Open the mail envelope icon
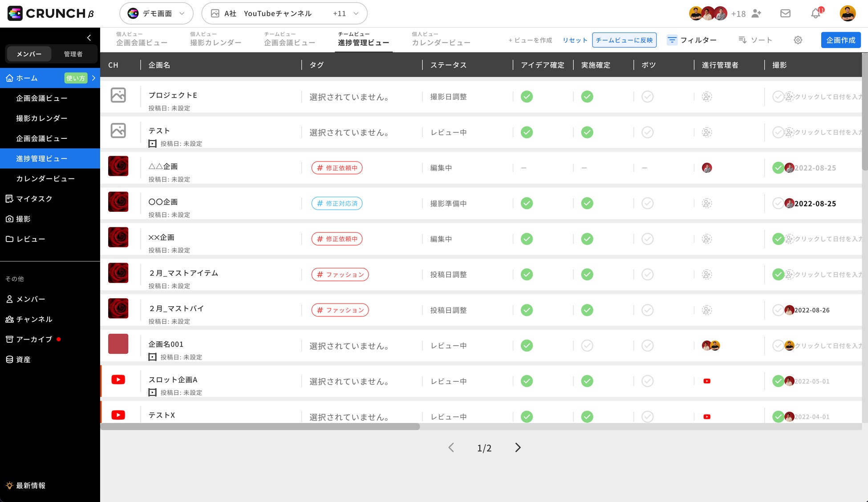The image size is (868, 502). [785, 13]
